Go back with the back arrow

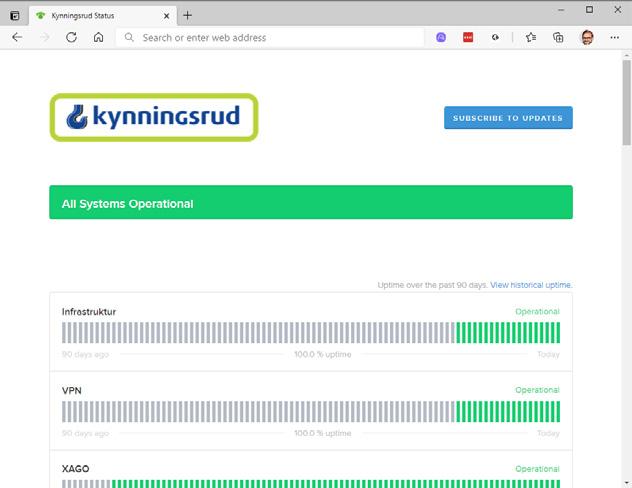point(17,37)
